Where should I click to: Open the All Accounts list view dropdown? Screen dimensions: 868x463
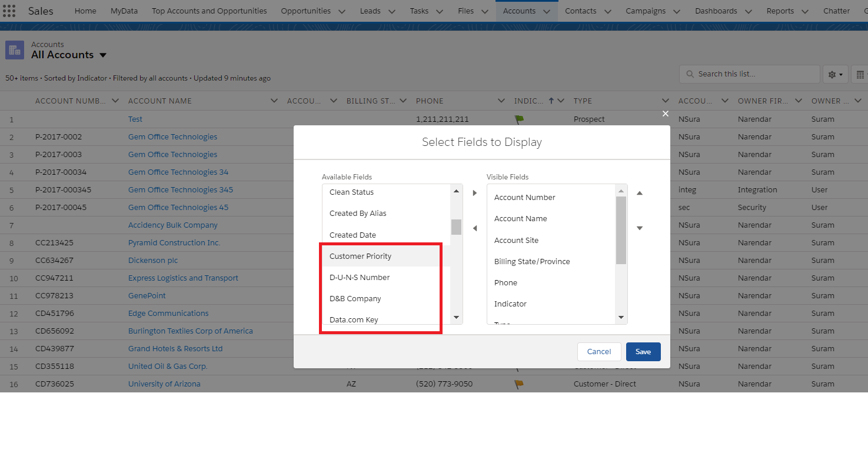tap(103, 55)
